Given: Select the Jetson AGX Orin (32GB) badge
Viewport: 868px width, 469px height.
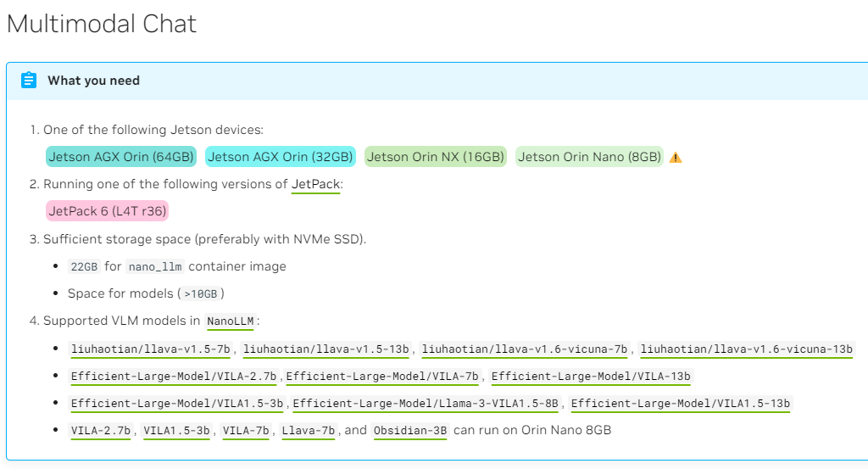Looking at the screenshot, I should tap(280, 157).
